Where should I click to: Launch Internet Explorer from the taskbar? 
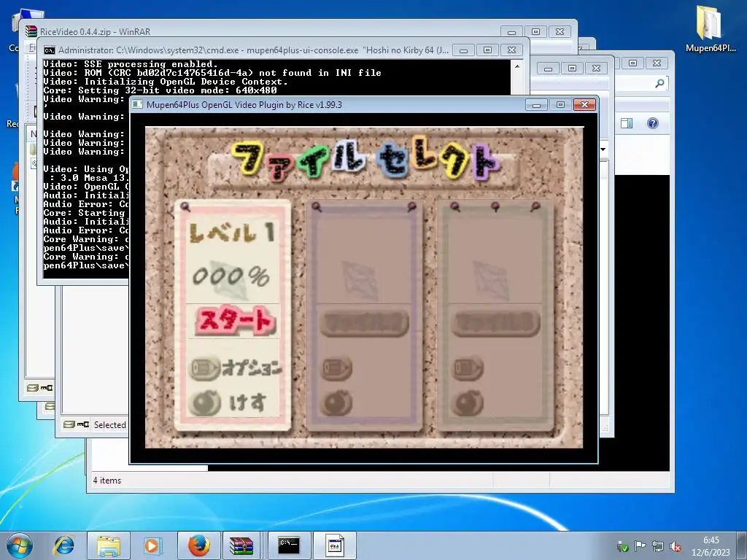click(x=64, y=545)
